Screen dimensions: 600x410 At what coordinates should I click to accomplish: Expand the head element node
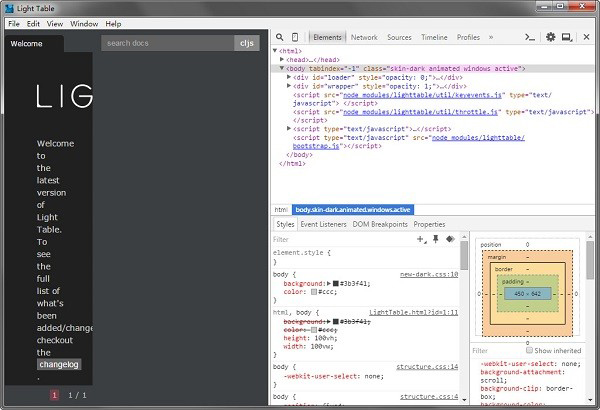[x=283, y=59]
